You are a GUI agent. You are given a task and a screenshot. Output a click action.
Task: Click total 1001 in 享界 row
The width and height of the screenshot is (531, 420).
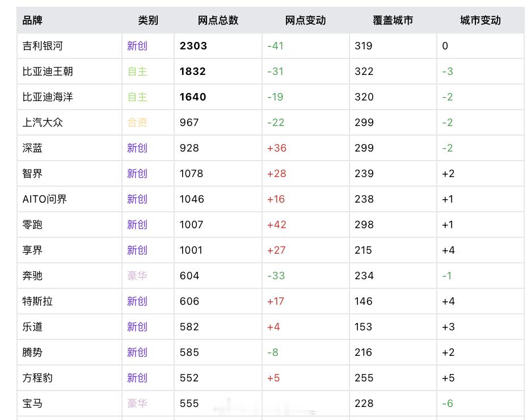tap(191, 250)
